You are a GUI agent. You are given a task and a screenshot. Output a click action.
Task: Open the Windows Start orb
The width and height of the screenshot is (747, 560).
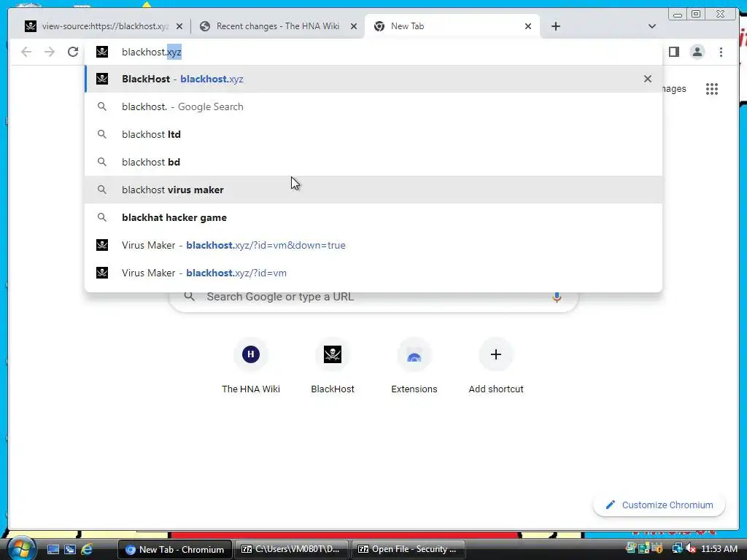coord(20,548)
